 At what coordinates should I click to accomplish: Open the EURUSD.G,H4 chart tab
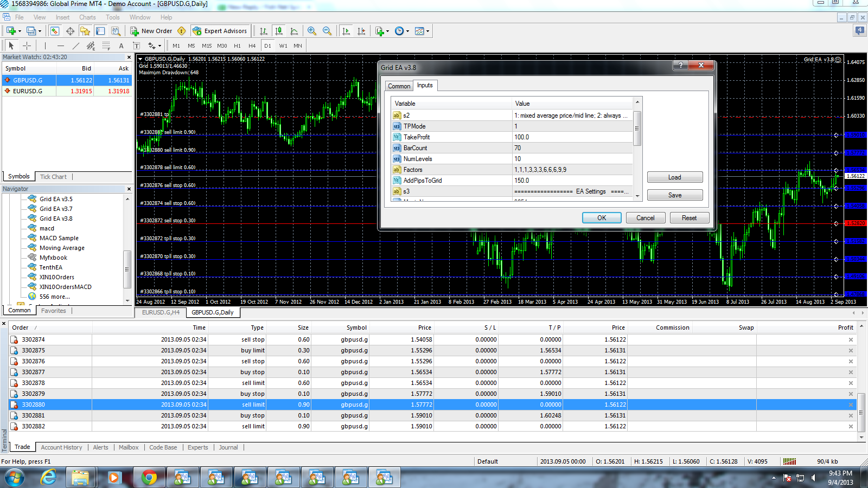(161, 312)
